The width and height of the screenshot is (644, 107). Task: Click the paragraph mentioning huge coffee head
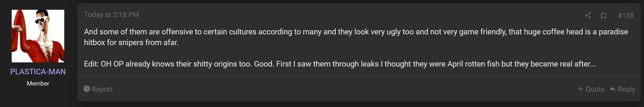tap(356, 37)
